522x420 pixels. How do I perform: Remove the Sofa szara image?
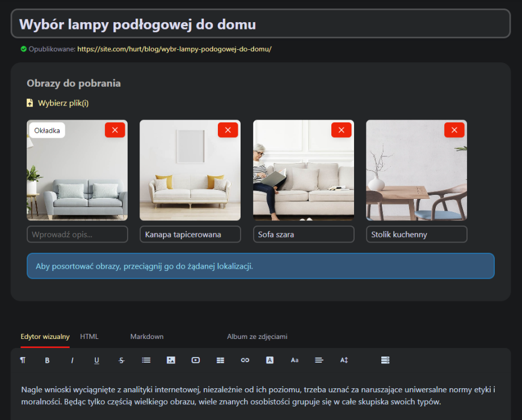[x=341, y=130]
